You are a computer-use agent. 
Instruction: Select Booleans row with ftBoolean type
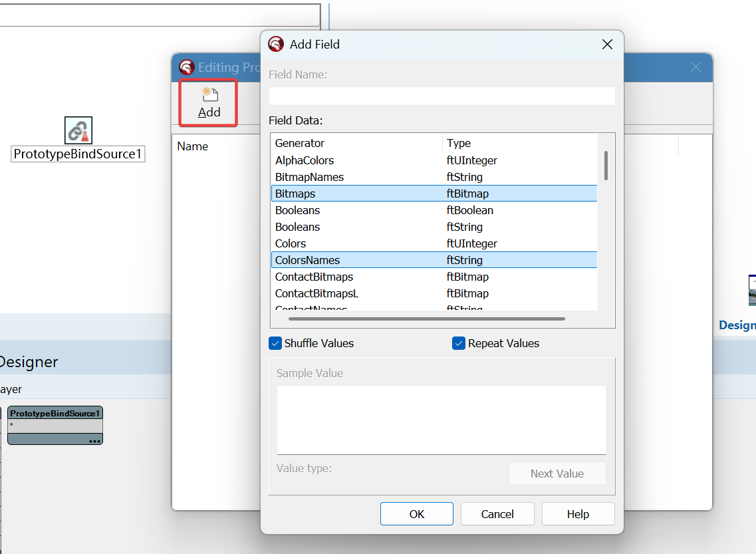434,210
